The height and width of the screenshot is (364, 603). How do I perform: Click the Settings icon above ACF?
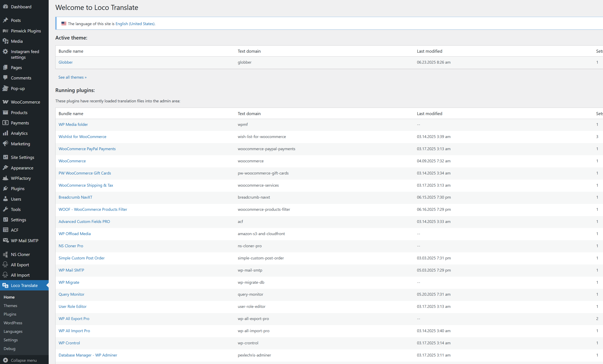click(x=5, y=220)
